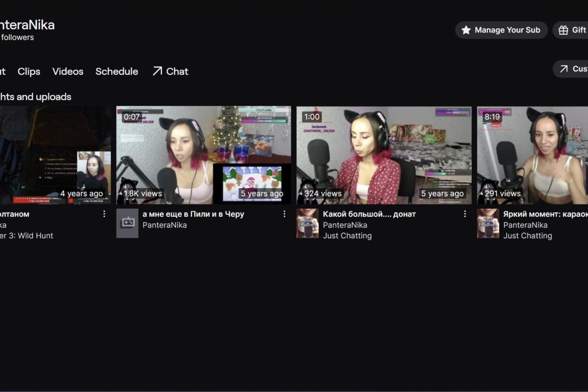Screen dimensions: 588x392
Task: Open video title 'Какой большой.... донат'
Action: pyautogui.click(x=369, y=214)
